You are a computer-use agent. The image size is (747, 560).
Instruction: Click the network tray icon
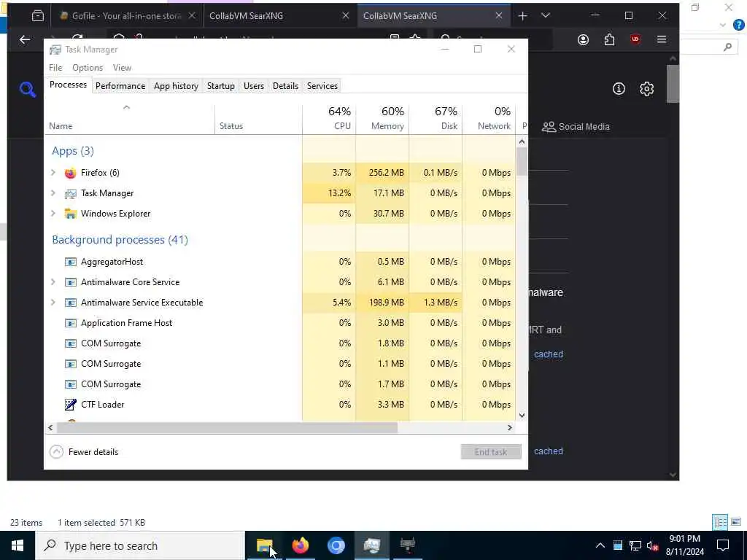click(x=635, y=545)
